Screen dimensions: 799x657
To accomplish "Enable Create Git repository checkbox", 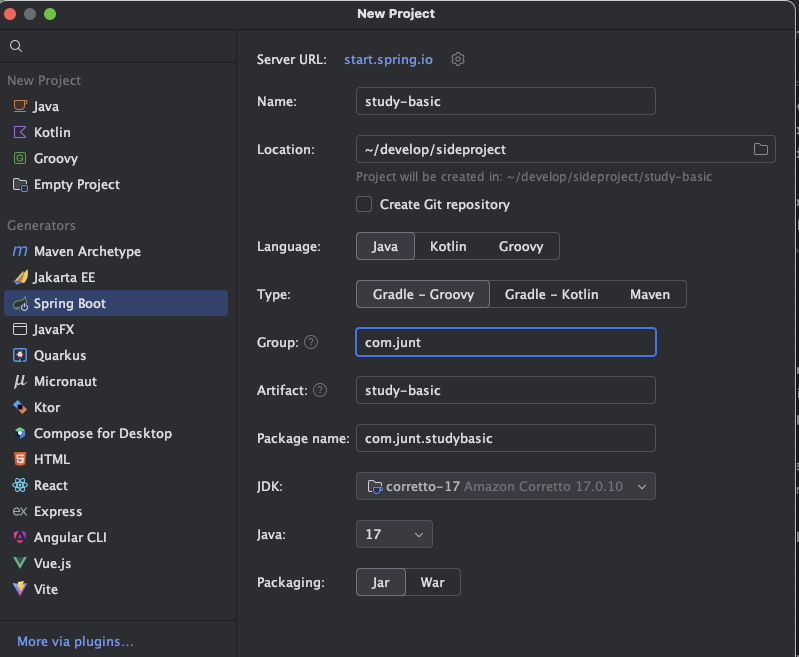I will pyautogui.click(x=364, y=204).
